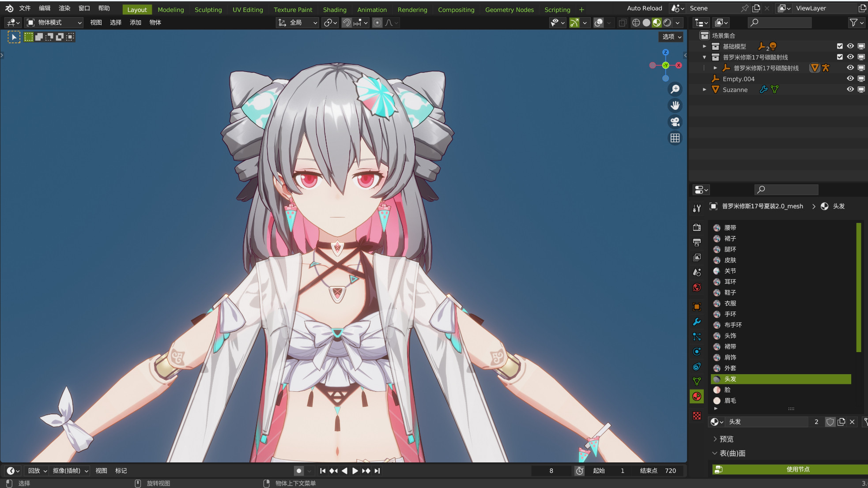The height and width of the screenshot is (488, 868).
Task: Click the 使用节点 button
Action: [797, 469]
